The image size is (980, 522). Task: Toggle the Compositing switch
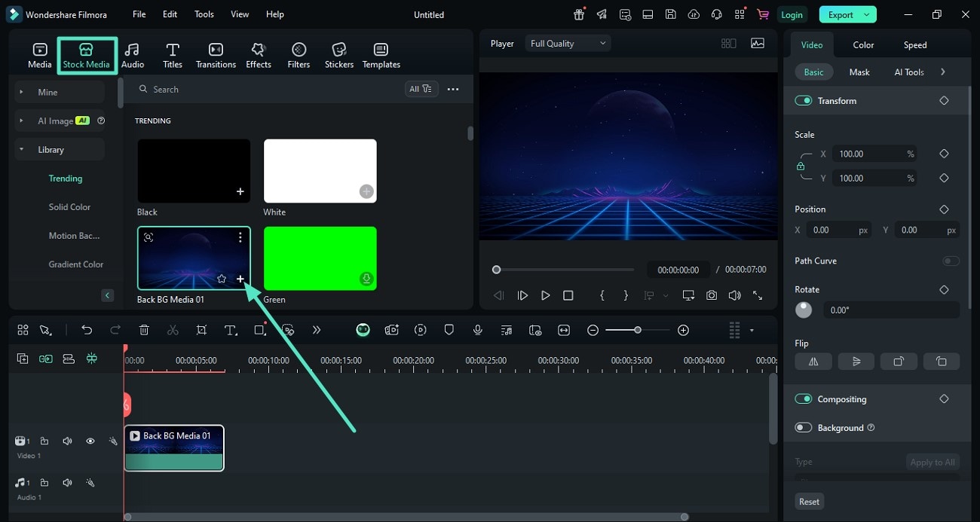tap(804, 399)
